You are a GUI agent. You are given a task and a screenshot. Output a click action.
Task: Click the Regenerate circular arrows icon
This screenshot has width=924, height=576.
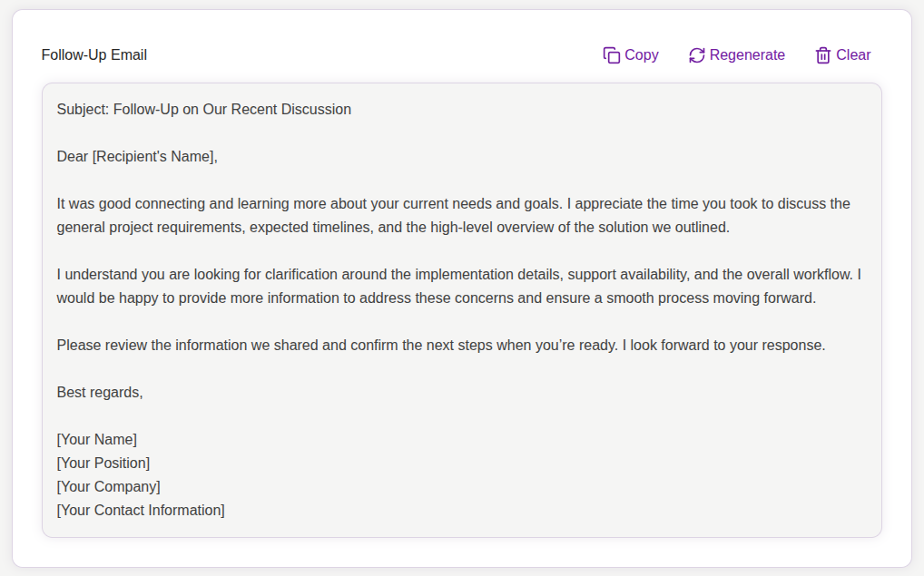(696, 54)
